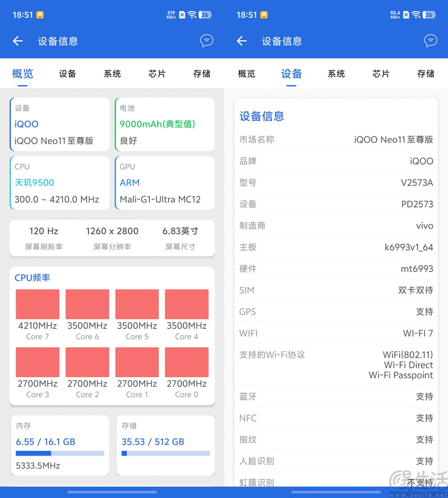
Task: Tap the Wi-Fi status icon on right screen
Action: point(416,14)
